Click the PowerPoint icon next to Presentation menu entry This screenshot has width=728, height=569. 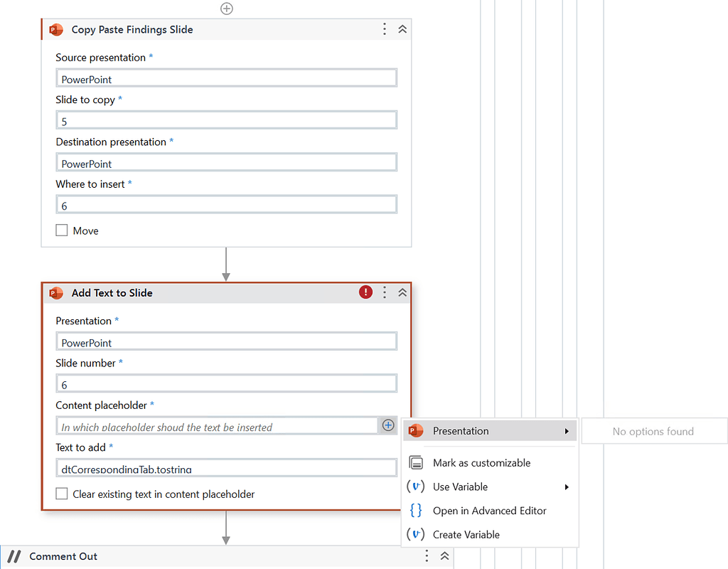pyautogui.click(x=414, y=430)
